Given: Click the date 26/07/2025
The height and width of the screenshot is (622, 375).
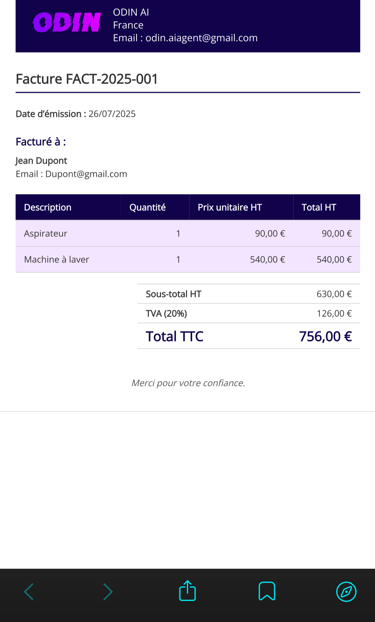Looking at the screenshot, I should (112, 114).
